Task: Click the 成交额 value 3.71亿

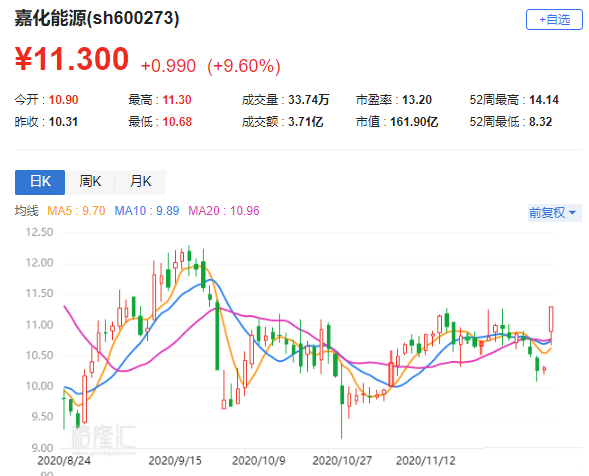Action: point(305,122)
